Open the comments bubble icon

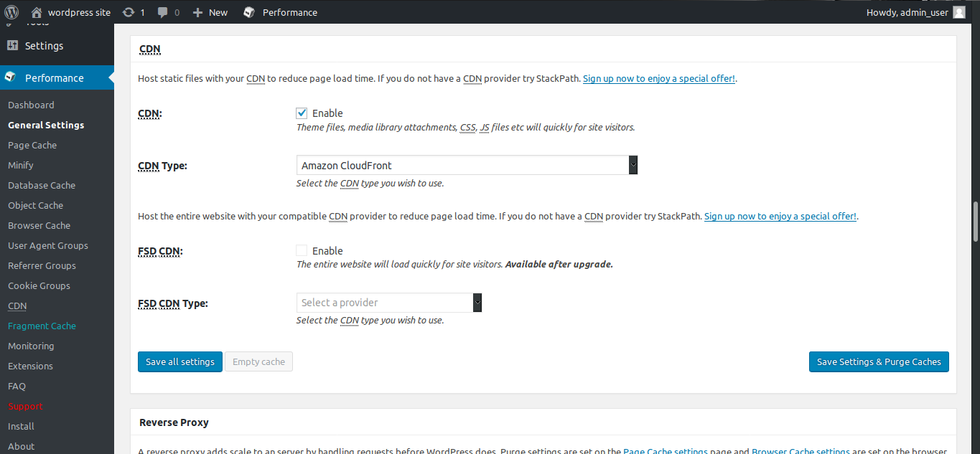click(163, 12)
